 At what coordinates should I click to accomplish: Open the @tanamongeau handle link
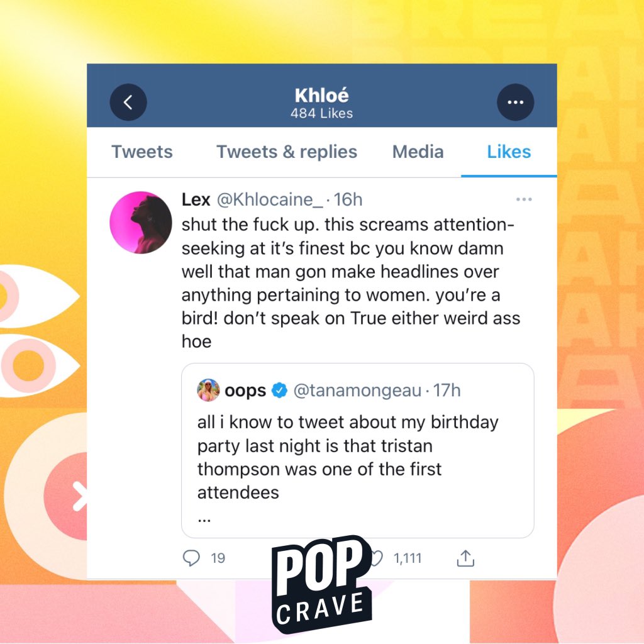point(357,390)
